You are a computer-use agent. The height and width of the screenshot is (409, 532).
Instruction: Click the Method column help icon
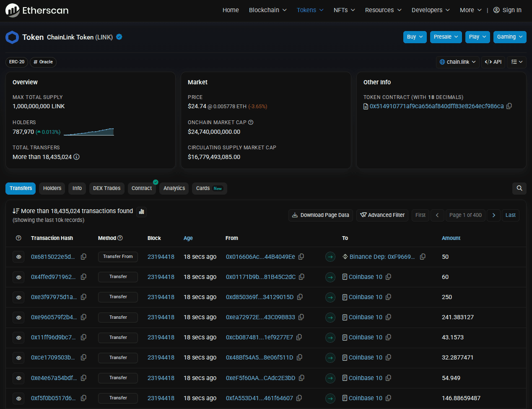coord(120,238)
